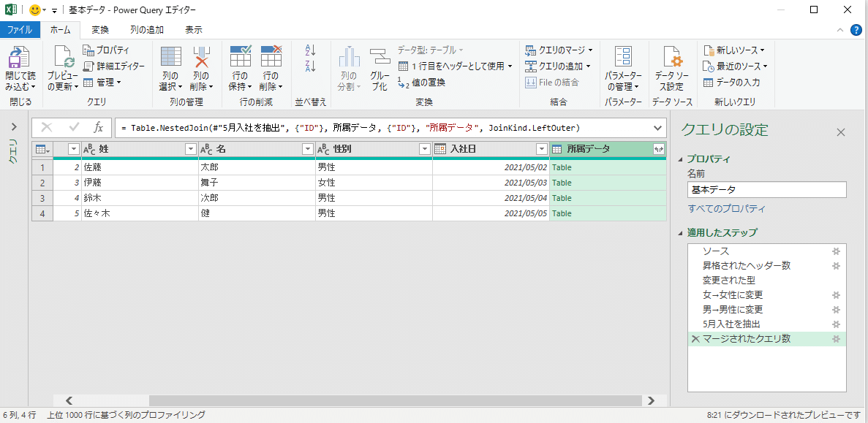Click the Remove Columns (列の削除) icon
Screen dimensions: 868x423
[x=202, y=58]
